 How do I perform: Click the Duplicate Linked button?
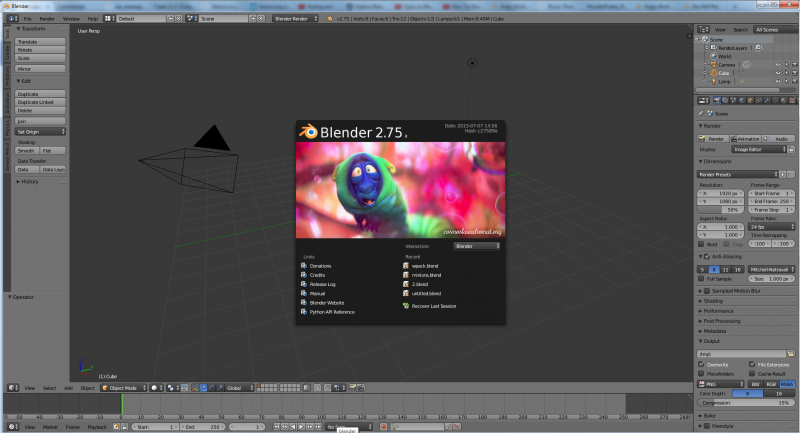[x=40, y=102]
